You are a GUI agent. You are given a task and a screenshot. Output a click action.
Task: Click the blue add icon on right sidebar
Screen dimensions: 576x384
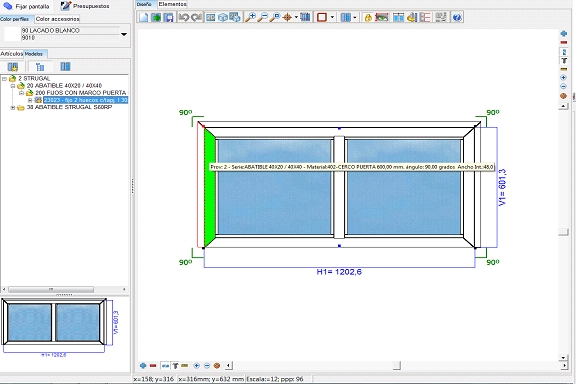(x=564, y=34)
